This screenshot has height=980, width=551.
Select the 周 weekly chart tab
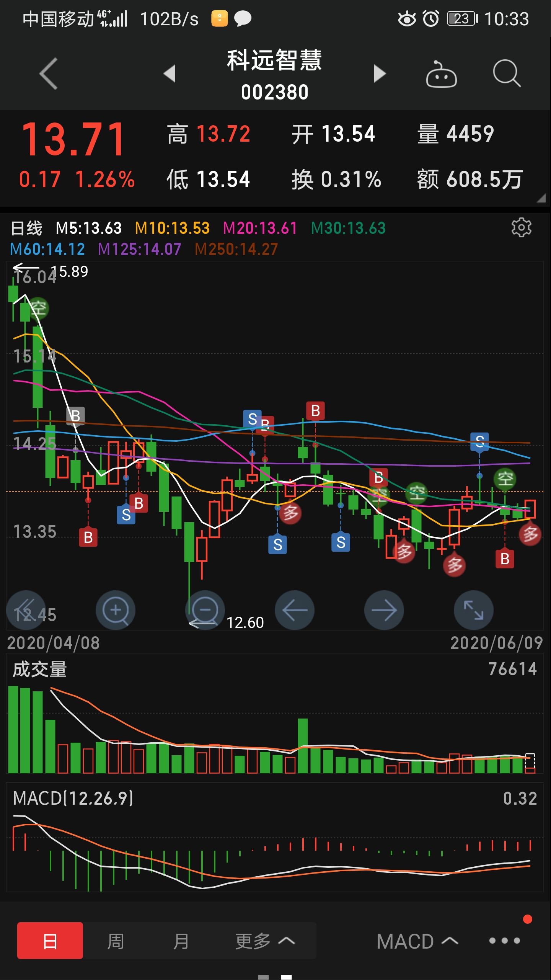116,941
